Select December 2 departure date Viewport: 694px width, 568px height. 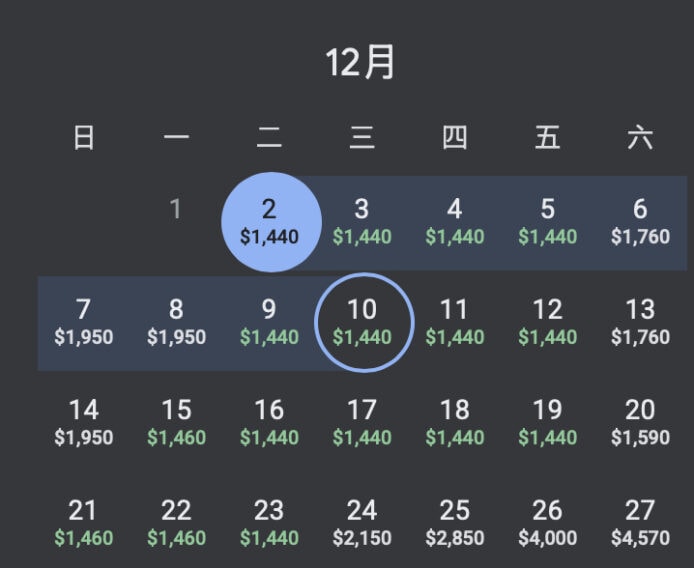[x=271, y=222]
